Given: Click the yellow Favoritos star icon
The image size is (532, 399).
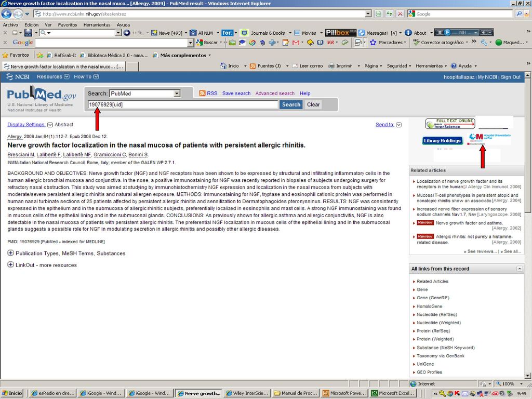Looking at the screenshot, I should pos(5,55).
